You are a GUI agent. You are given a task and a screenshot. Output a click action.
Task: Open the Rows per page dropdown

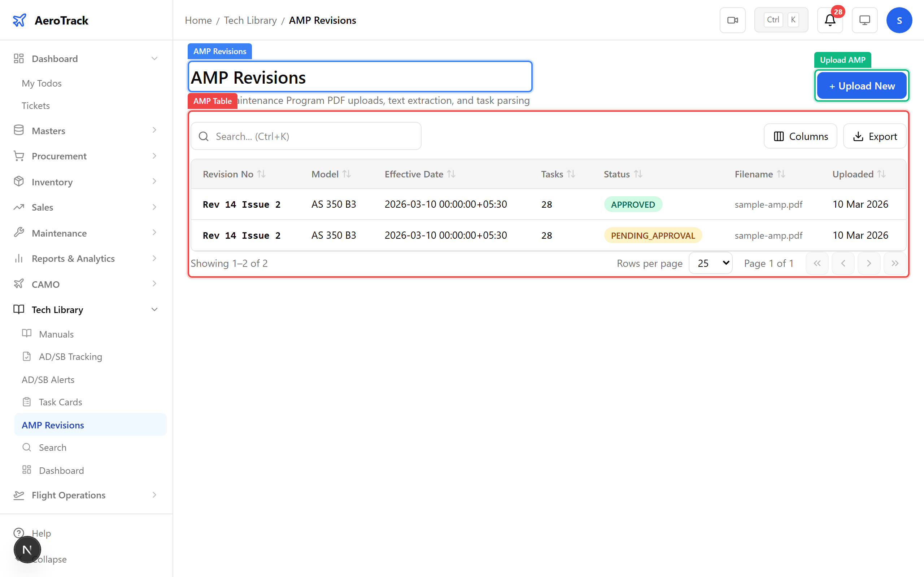pyautogui.click(x=710, y=263)
